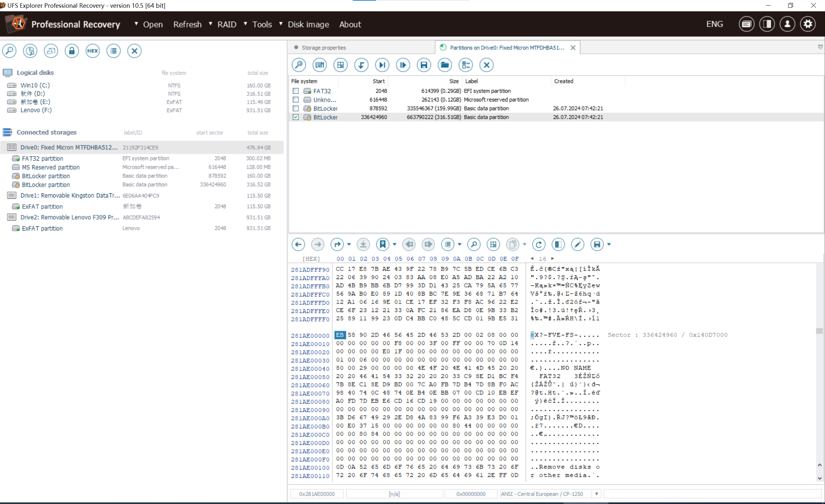Image resolution: width=825 pixels, height=504 pixels.
Task: Click the magnifier search icon in hex toolbar
Action: [x=474, y=244]
